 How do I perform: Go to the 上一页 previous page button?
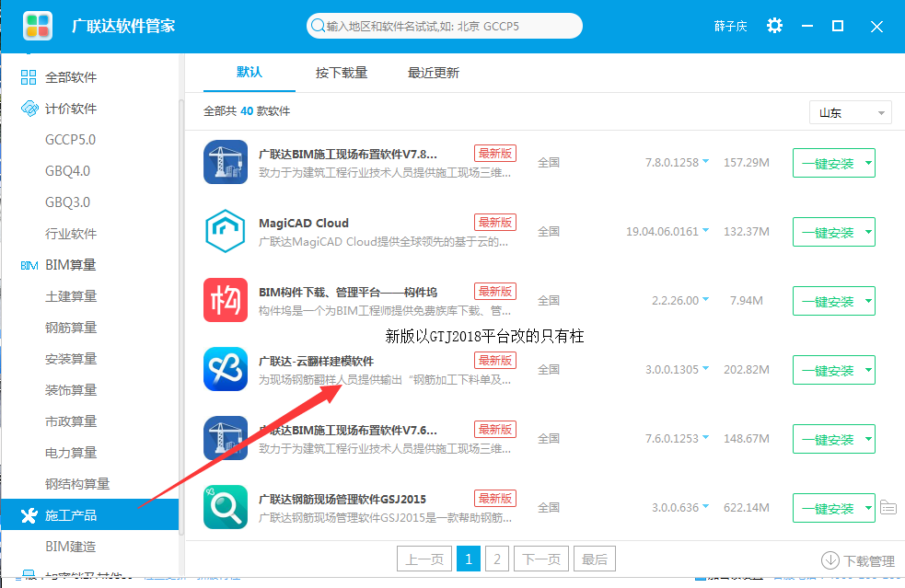[x=424, y=559]
